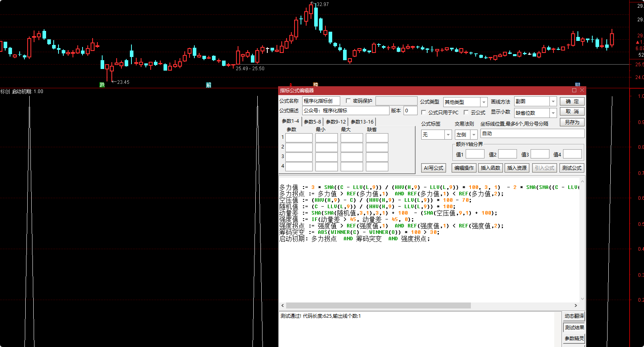Click the cyan 解 marker on chart
Image resolution: width=644 pixels, height=347 pixels.
tap(208, 85)
